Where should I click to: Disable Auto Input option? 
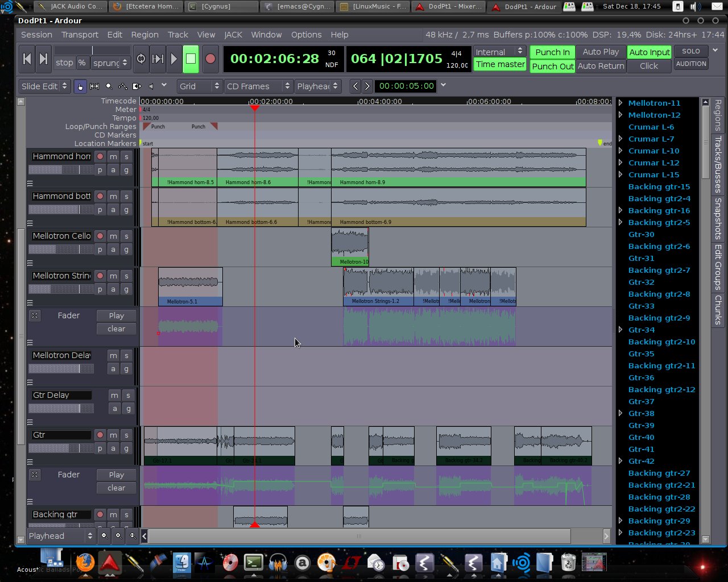pyautogui.click(x=650, y=52)
